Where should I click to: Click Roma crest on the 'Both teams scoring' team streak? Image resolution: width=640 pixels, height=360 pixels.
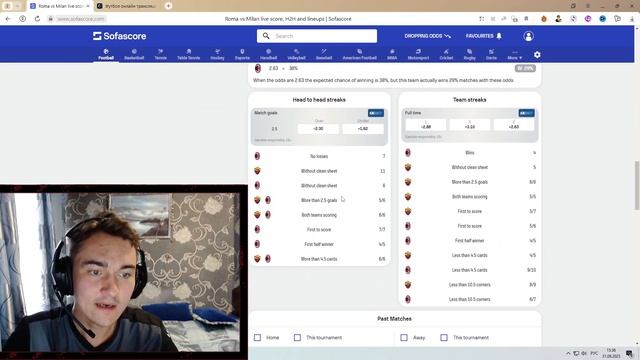tap(408, 197)
